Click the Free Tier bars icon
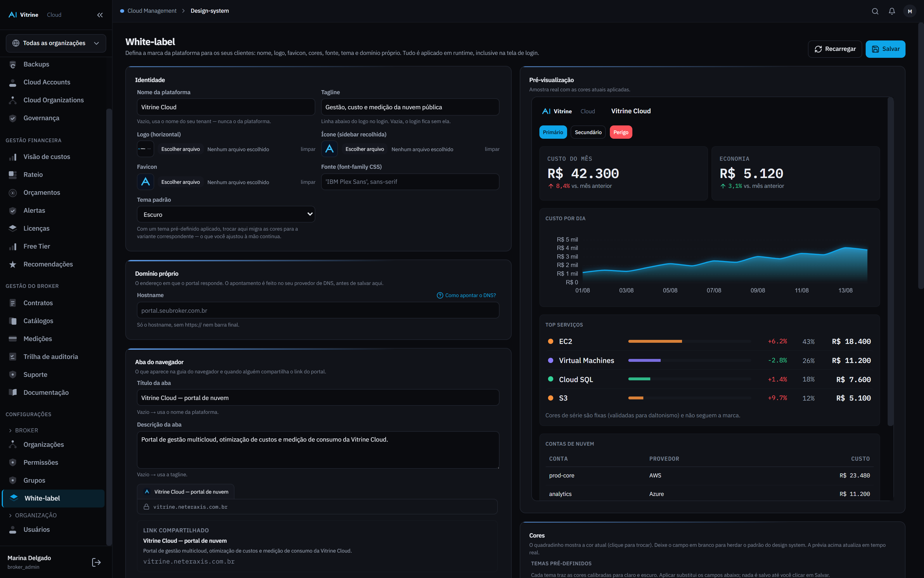Screen dimensions: 924x578 click(x=13, y=246)
